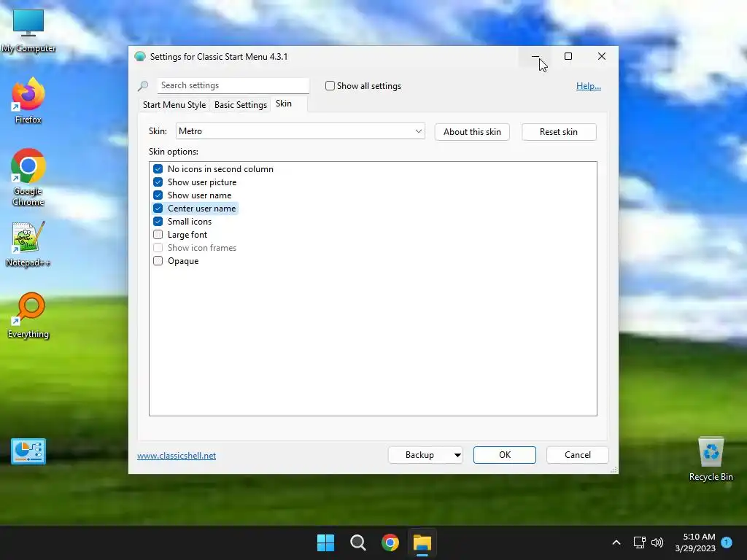
Task: Open My Computer desktop icon
Action: point(28,30)
